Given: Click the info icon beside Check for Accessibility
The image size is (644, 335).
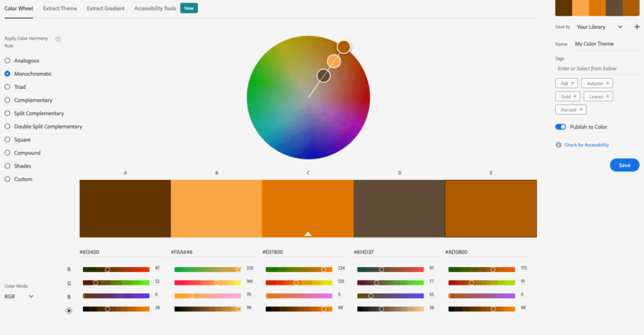Looking at the screenshot, I should 558,145.
